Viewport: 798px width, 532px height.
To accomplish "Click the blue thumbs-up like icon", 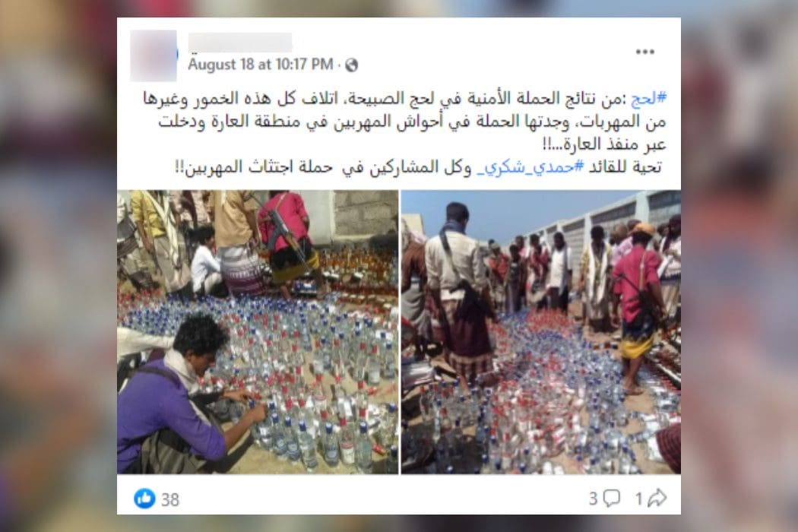I will [144, 499].
